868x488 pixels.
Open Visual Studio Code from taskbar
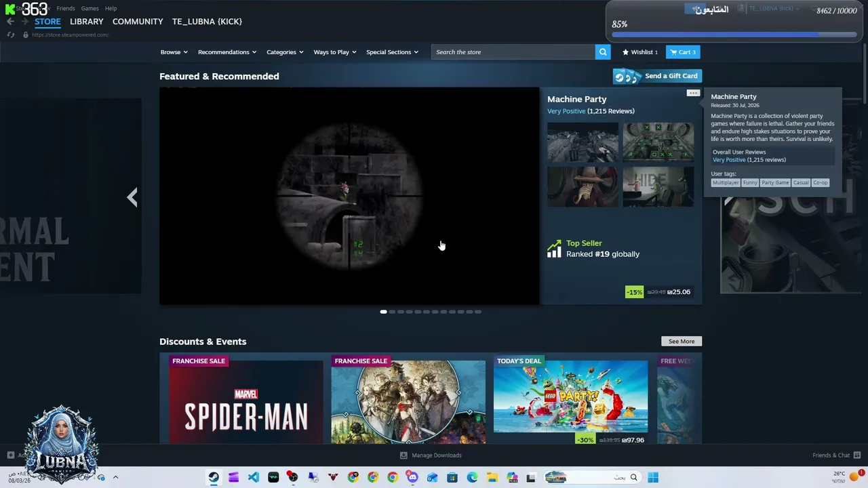click(x=253, y=477)
